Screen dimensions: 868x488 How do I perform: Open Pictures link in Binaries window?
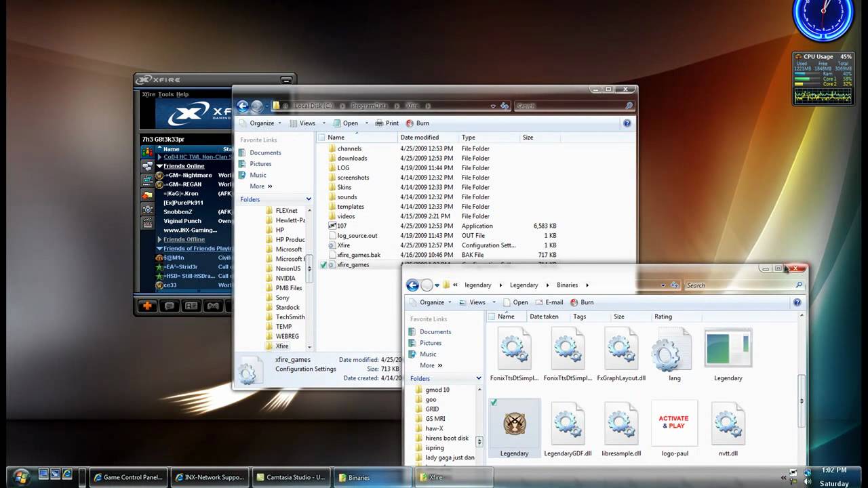pos(430,343)
